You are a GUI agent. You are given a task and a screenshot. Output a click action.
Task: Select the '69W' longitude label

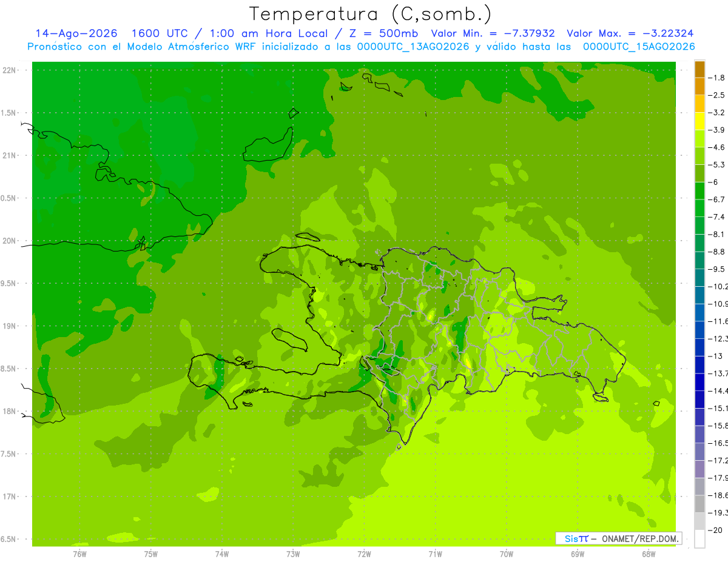(578, 554)
